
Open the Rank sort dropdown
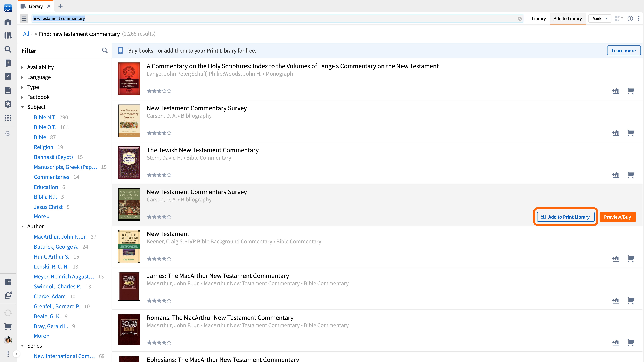click(x=599, y=18)
